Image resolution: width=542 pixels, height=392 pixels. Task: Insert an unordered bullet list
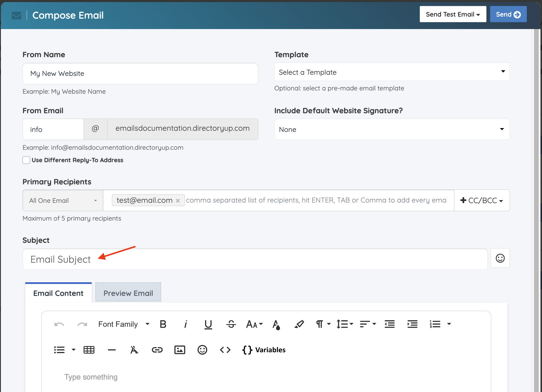[x=59, y=350]
